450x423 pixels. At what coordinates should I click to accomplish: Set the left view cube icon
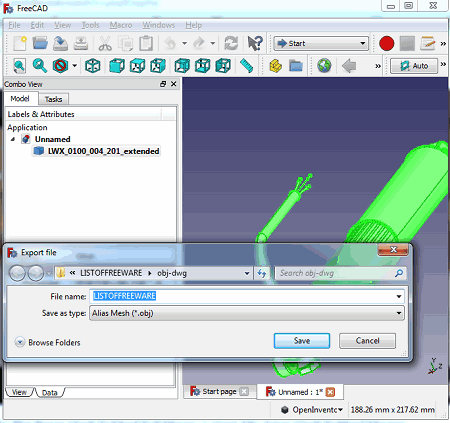[x=223, y=66]
